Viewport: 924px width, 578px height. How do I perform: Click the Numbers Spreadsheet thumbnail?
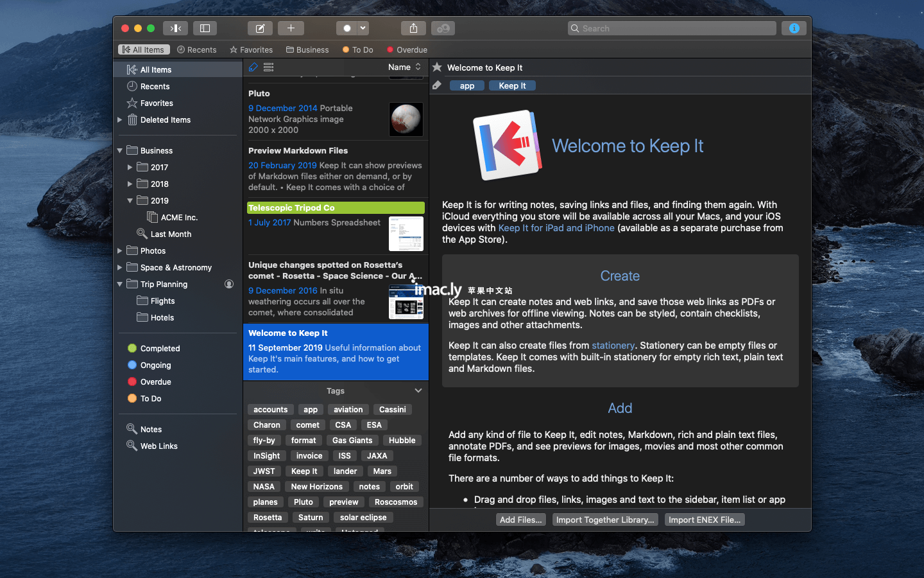pyautogui.click(x=406, y=234)
